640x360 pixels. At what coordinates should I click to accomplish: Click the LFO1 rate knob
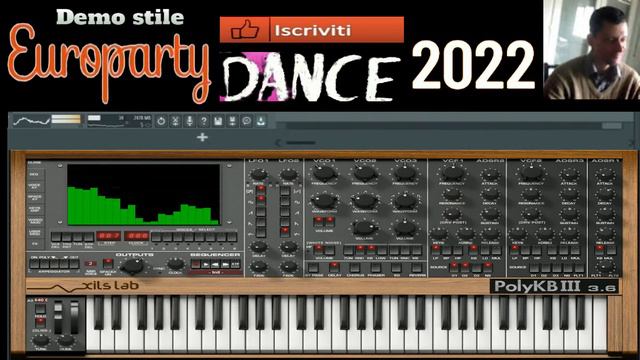coord(259,175)
